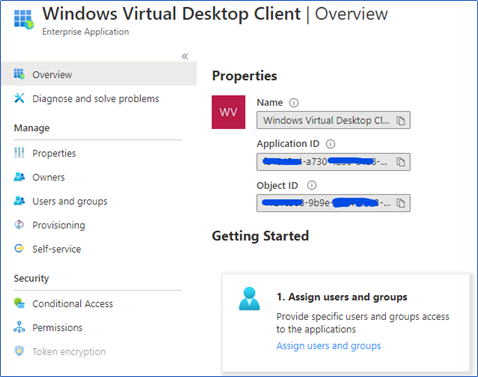Viewport: 478px width, 377px height.
Task: Click the Overview grid icon in sidebar
Action: (x=19, y=74)
